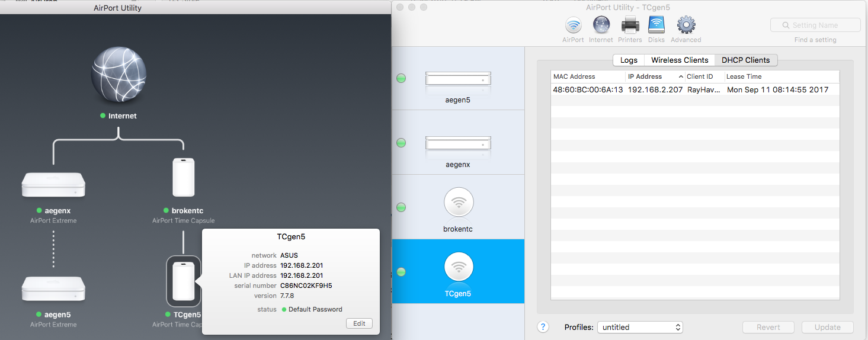Open the Printers toolbar section

coord(630,29)
